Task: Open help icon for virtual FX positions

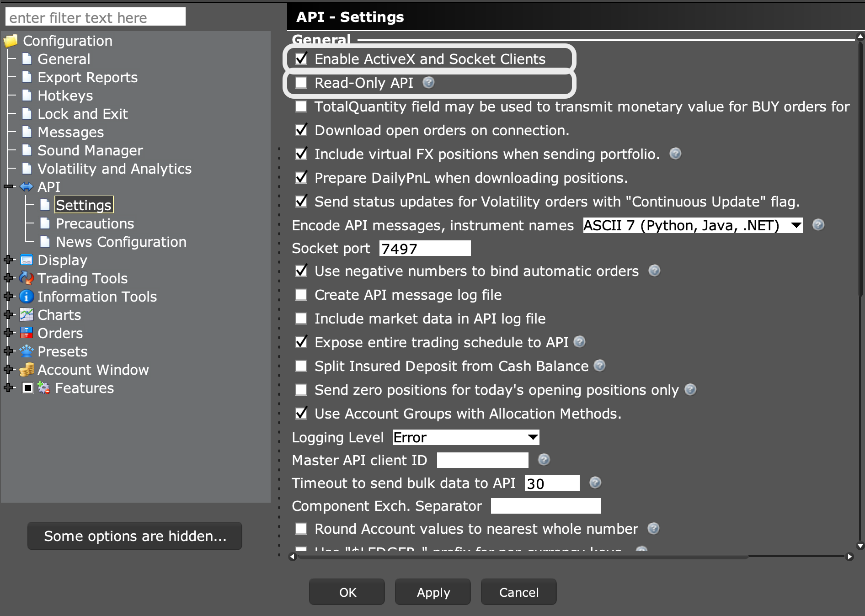Action: point(676,154)
